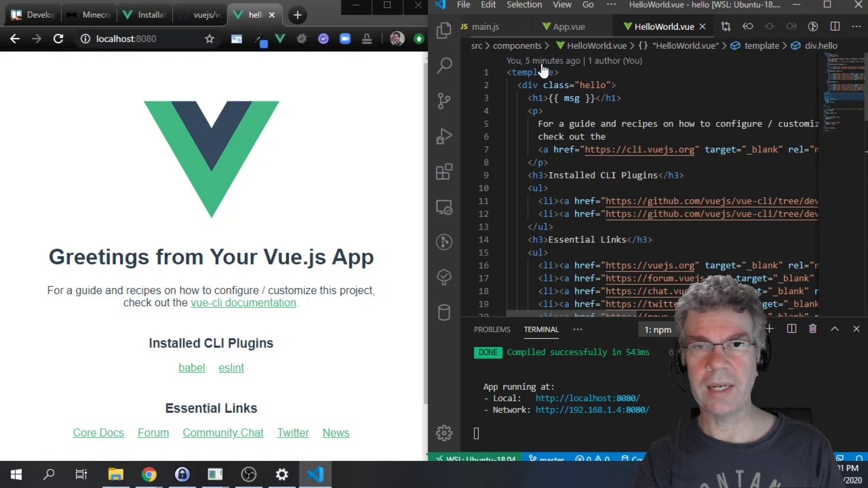Bookmark this page with the star icon
Screen dimensions: 868x488
click(x=210, y=39)
